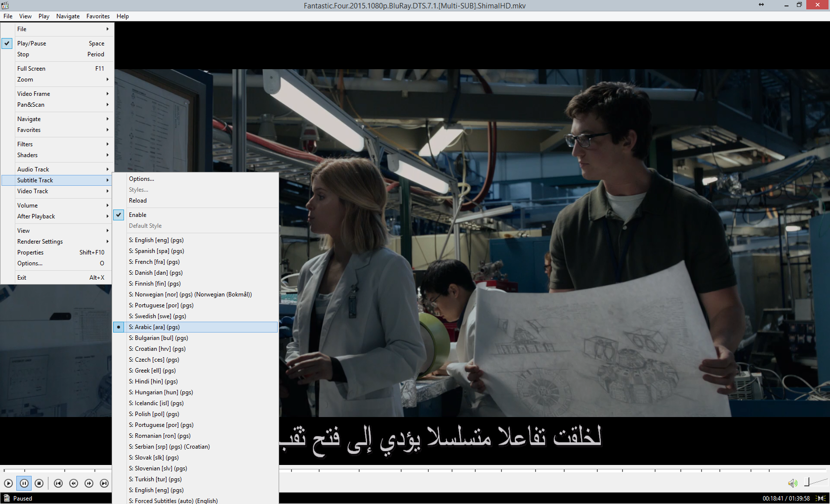Viewport: 830px width, 504px height.
Task: Skip to previous chapter with the skip-back icon
Action: [58, 483]
